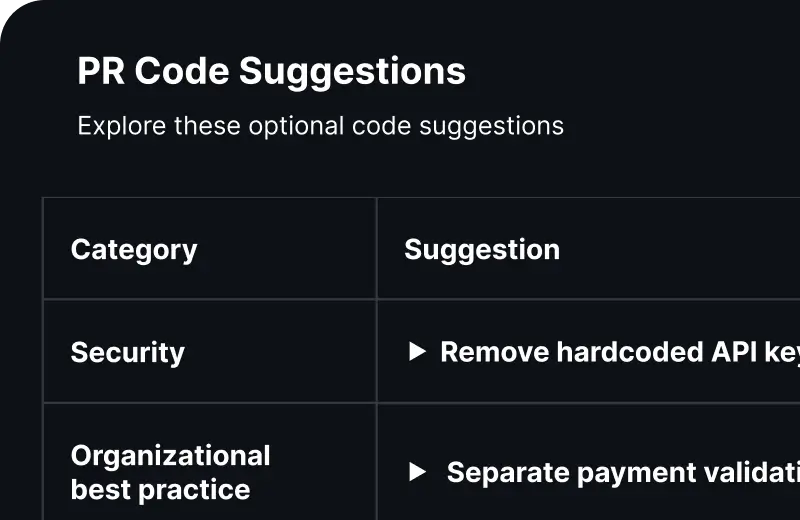The width and height of the screenshot is (800, 520).
Task: Expand the Remove hardcoded API key suggestion triangle
Action: pyautogui.click(x=418, y=352)
